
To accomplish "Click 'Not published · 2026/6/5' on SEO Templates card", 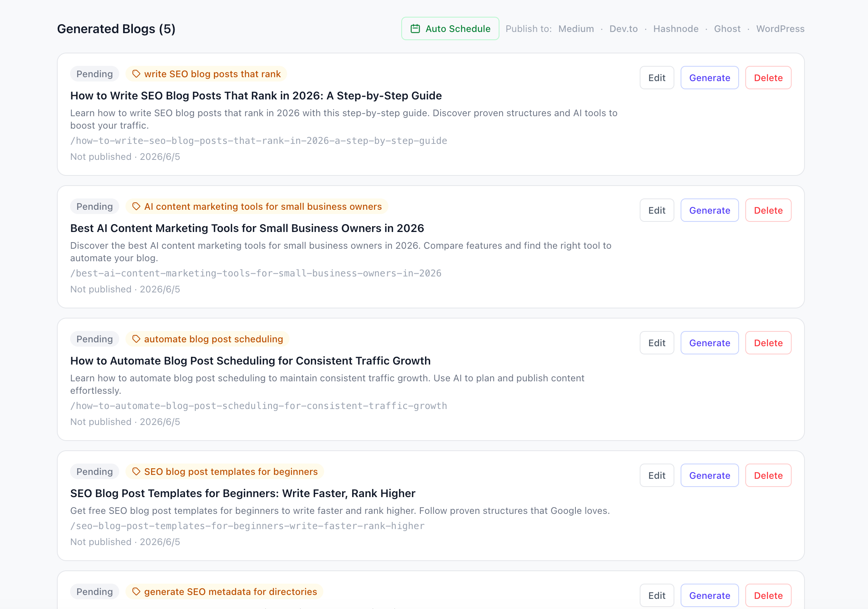I will (125, 542).
